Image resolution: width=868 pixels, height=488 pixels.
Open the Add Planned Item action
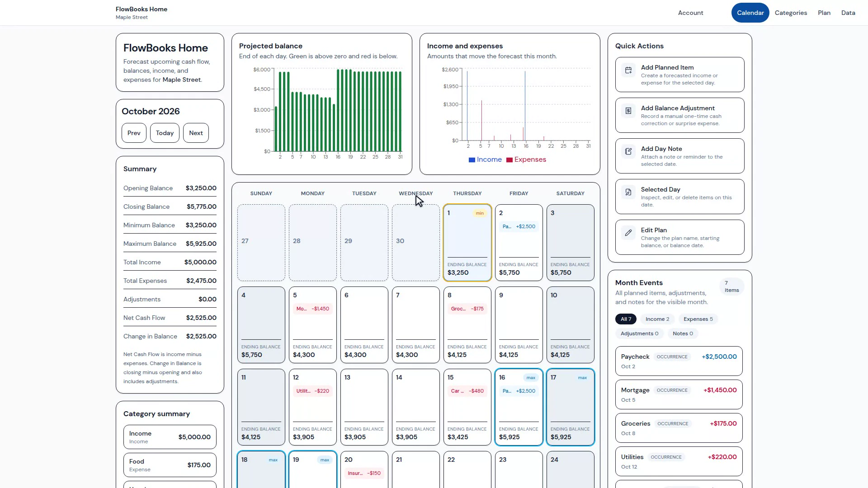[679, 75]
